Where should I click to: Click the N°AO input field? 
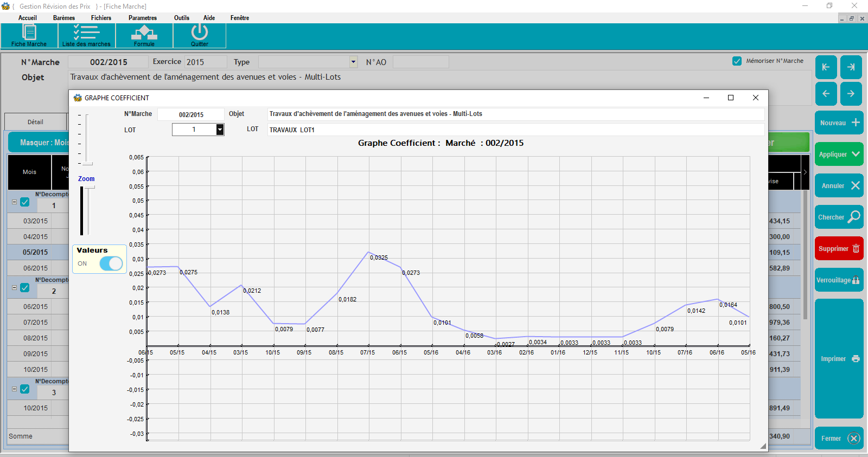coord(420,62)
